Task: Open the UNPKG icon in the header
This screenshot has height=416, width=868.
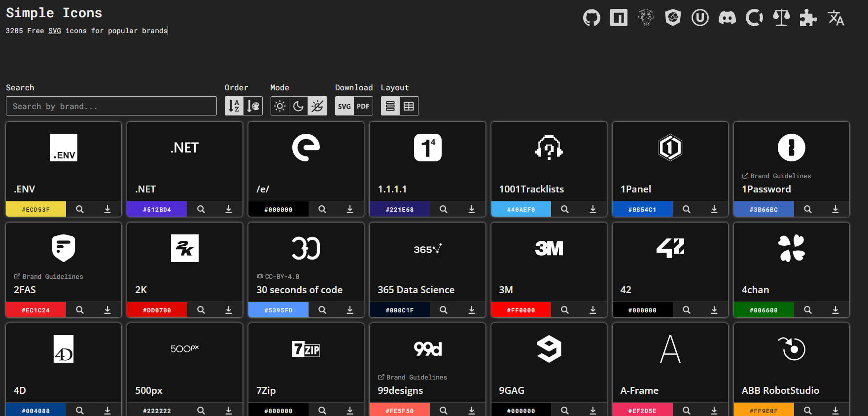Action: click(700, 18)
